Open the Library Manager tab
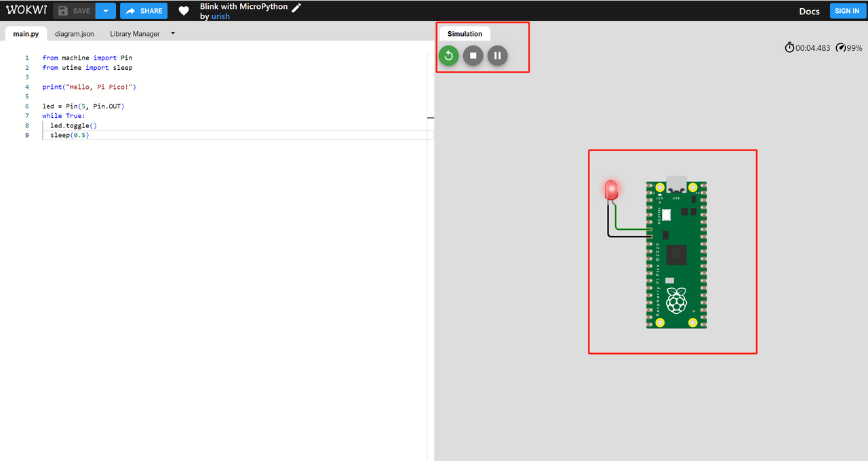Image resolution: width=868 pixels, height=461 pixels. (135, 34)
